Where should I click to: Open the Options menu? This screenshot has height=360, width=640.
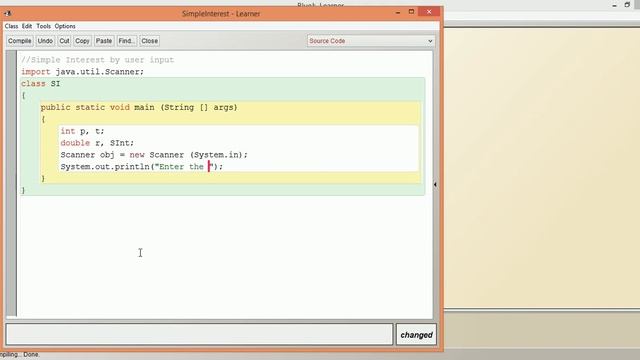coord(65,26)
